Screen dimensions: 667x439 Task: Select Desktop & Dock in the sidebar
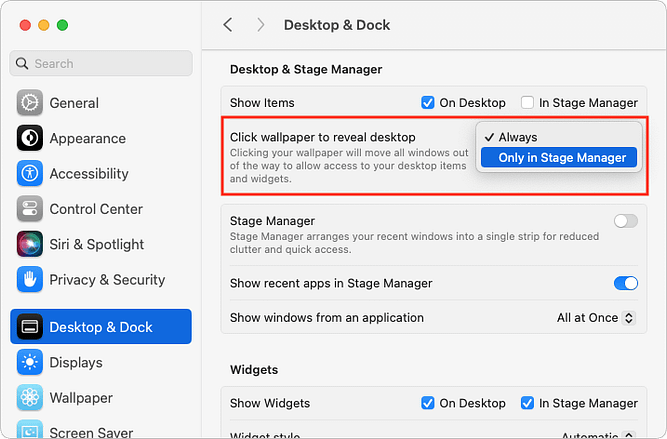101,327
